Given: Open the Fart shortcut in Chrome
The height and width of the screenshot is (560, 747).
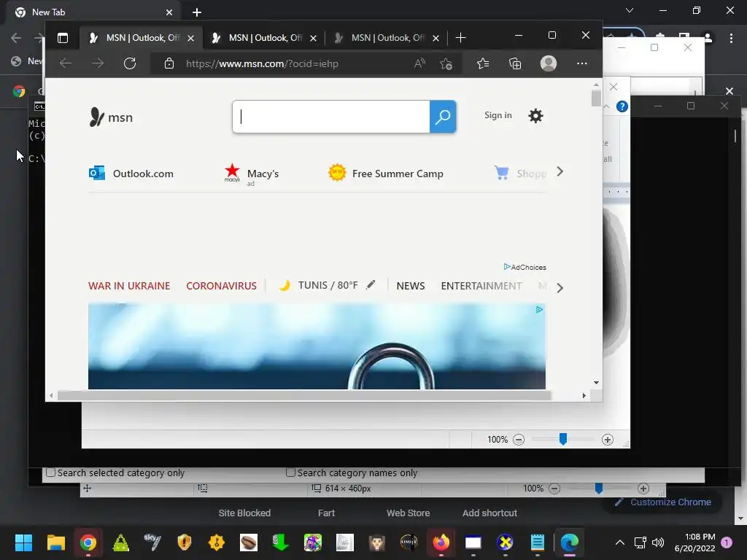Looking at the screenshot, I should (x=326, y=513).
